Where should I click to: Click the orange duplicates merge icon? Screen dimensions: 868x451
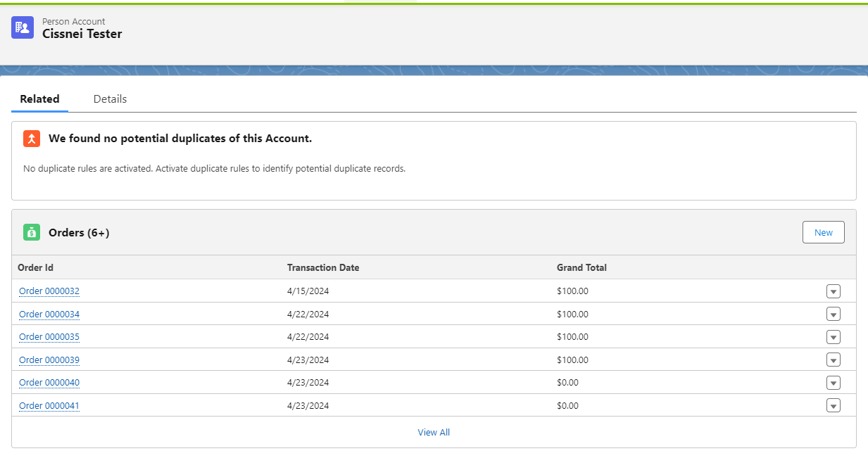pyautogui.click(x=32, y=139)
